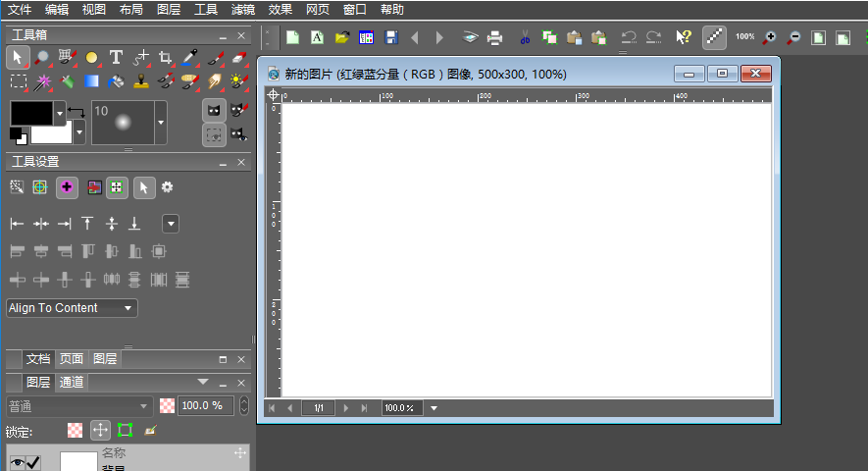The height and width of the screenshot is (471, 868).
Task: Select the red paint brush tool
Action: (215, 57)
